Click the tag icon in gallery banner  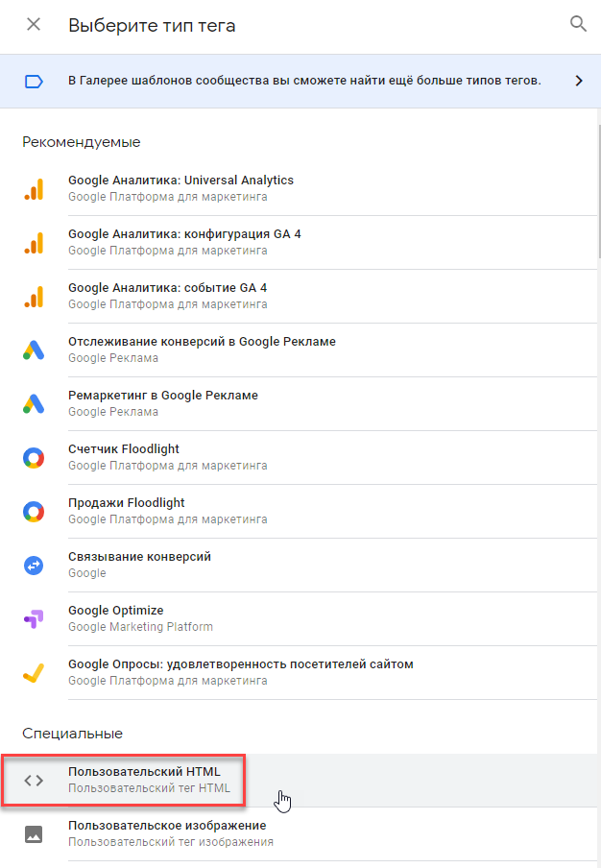(x=34, y=82)
